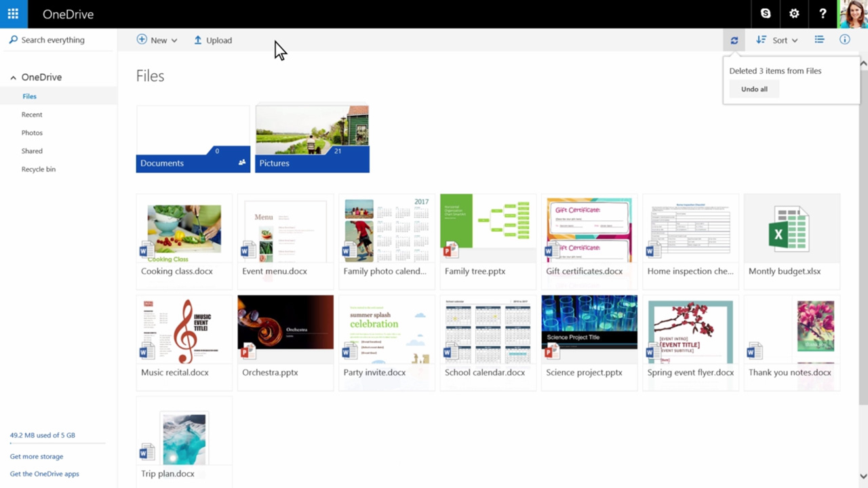Switch to the Photos section
The width and height of the screenshot is (868, 488).
(x=32, y=132)
